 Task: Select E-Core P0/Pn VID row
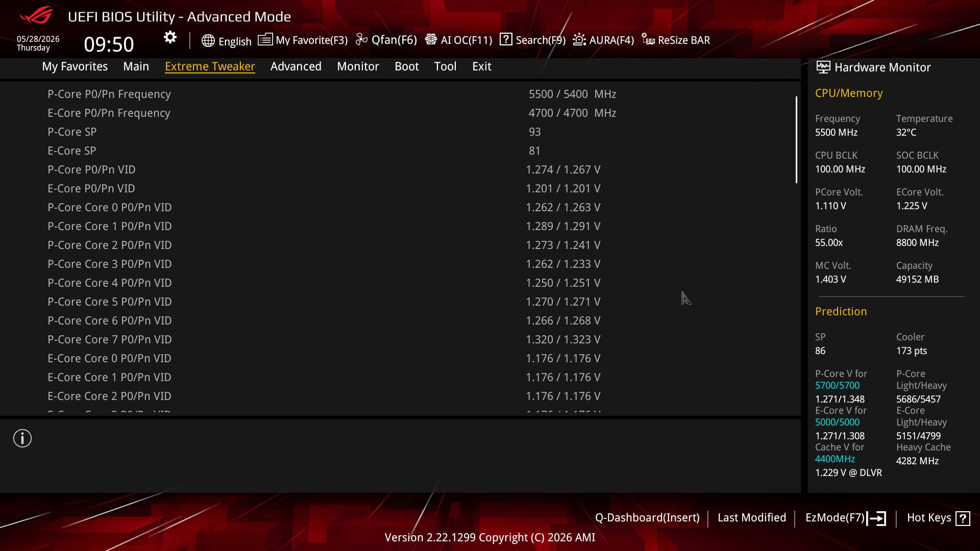pos(398,189)
